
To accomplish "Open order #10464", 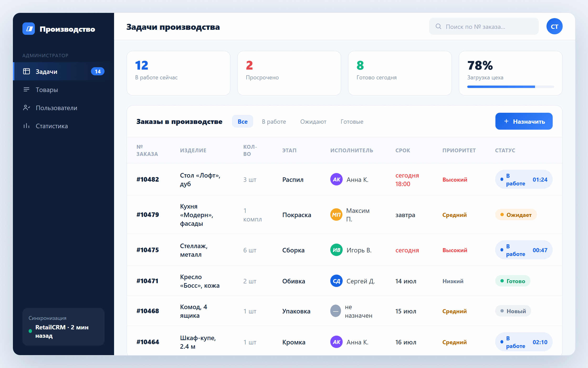I will (x=147, y=342).
